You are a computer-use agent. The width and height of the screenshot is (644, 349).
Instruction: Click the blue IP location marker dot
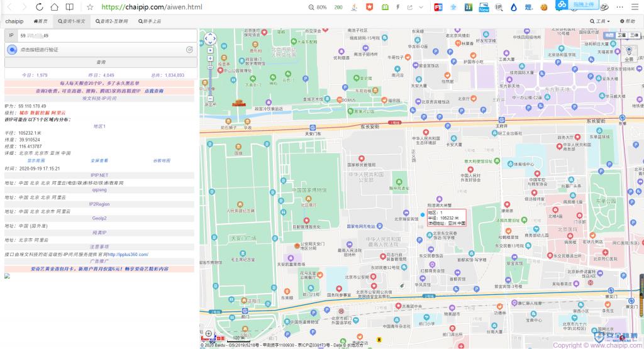[423, 214]
